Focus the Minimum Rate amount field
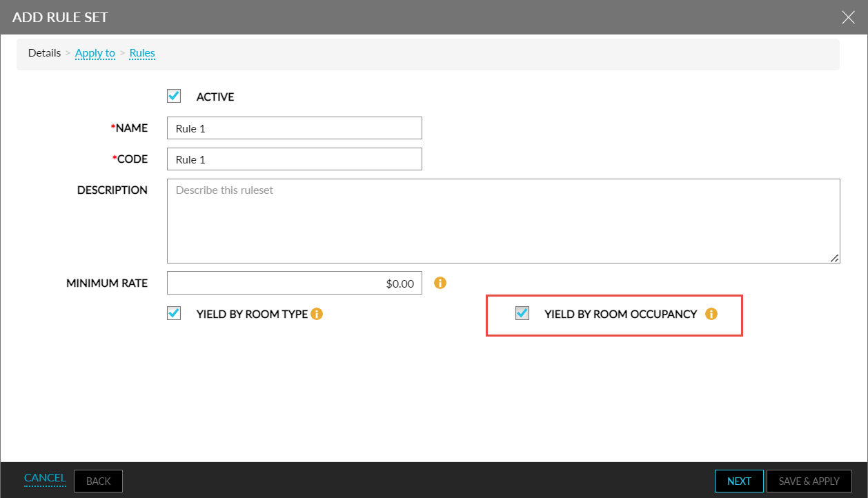This screenshot has height=498, width=868. point(294,283)
